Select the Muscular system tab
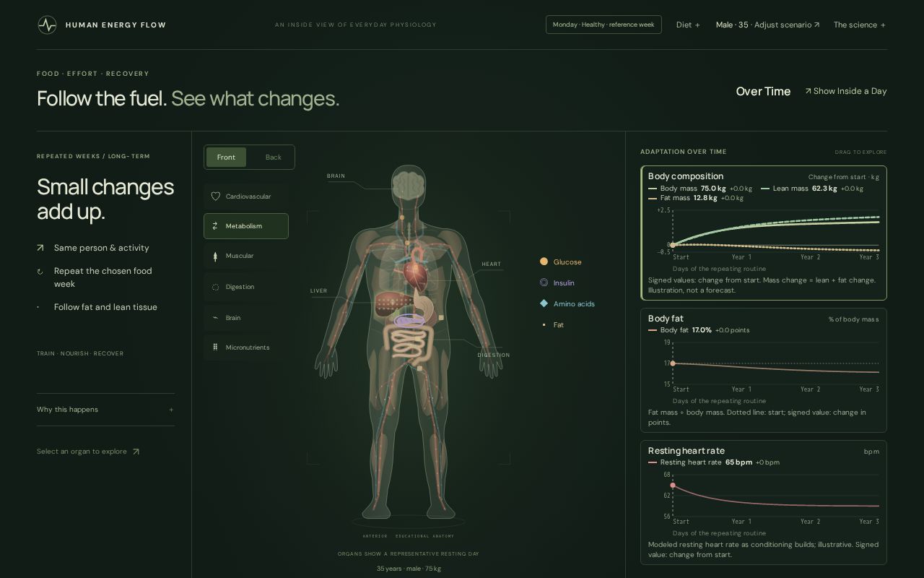 coord(246,256)
